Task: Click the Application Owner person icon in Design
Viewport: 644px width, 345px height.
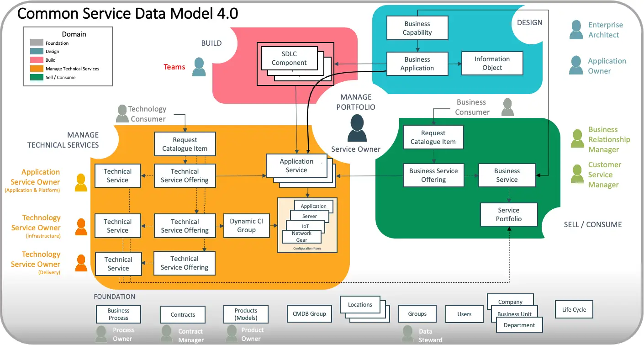Action: (576, 65)
